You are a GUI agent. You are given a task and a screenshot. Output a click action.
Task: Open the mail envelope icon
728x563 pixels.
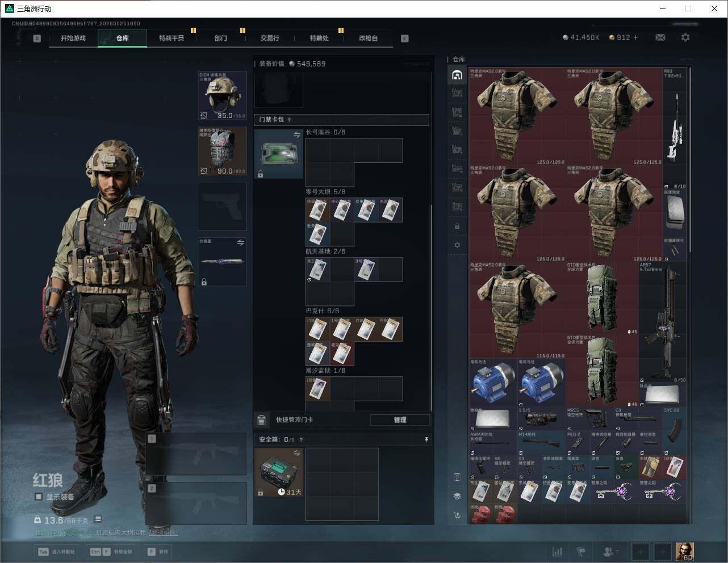[660, 37]
